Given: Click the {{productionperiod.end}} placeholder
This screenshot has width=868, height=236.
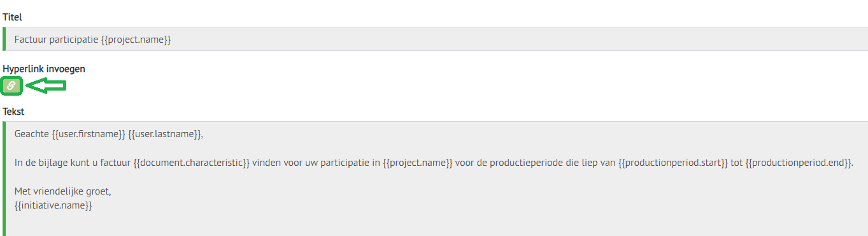Looking at the screenshot, I should (798, 163).
